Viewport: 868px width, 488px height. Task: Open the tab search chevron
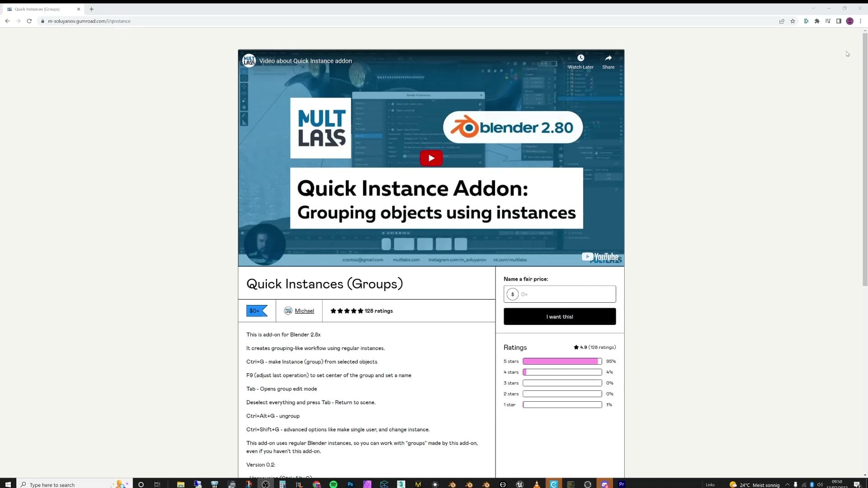point(813,9)
